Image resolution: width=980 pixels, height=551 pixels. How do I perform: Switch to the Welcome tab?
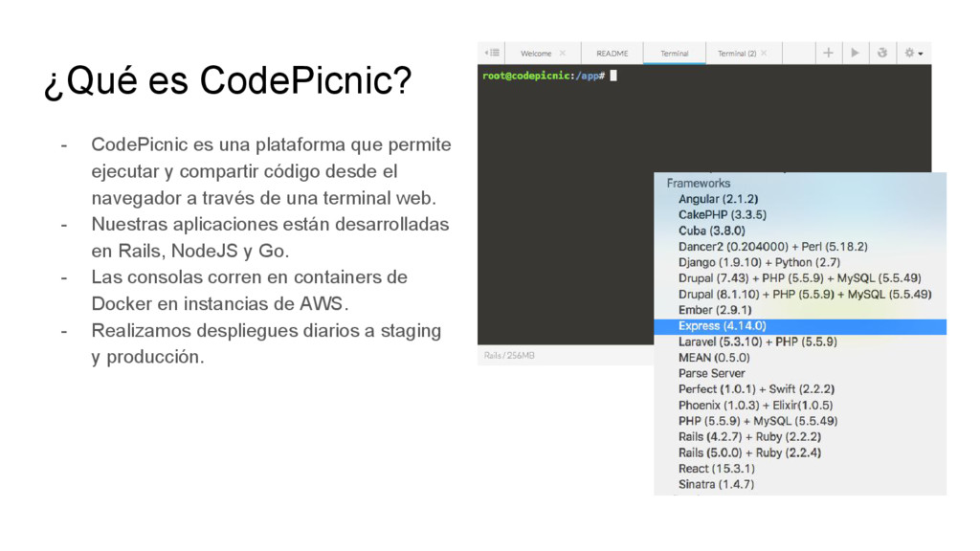[536, 54]
